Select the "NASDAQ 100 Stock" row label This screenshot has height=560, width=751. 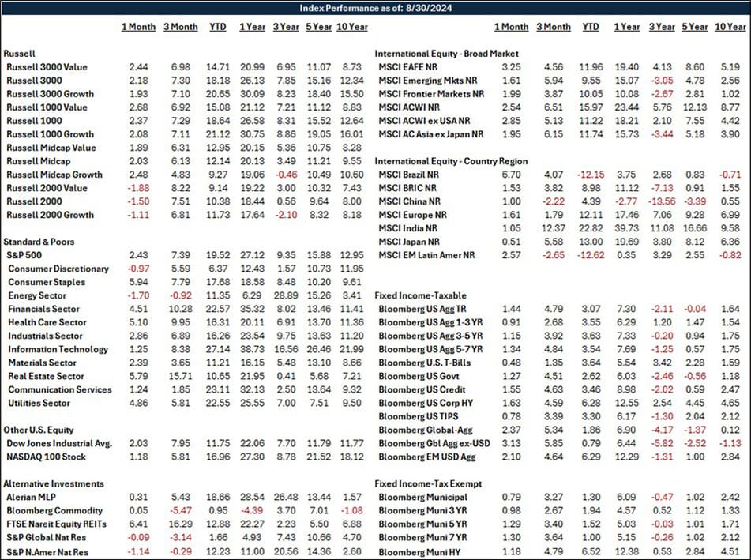pos(46,457)
